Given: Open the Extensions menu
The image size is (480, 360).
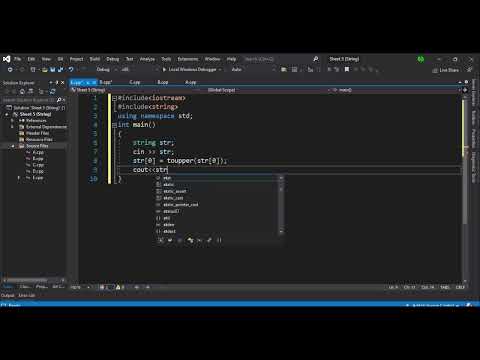Looking at the screenshot, I should [188, 59].
